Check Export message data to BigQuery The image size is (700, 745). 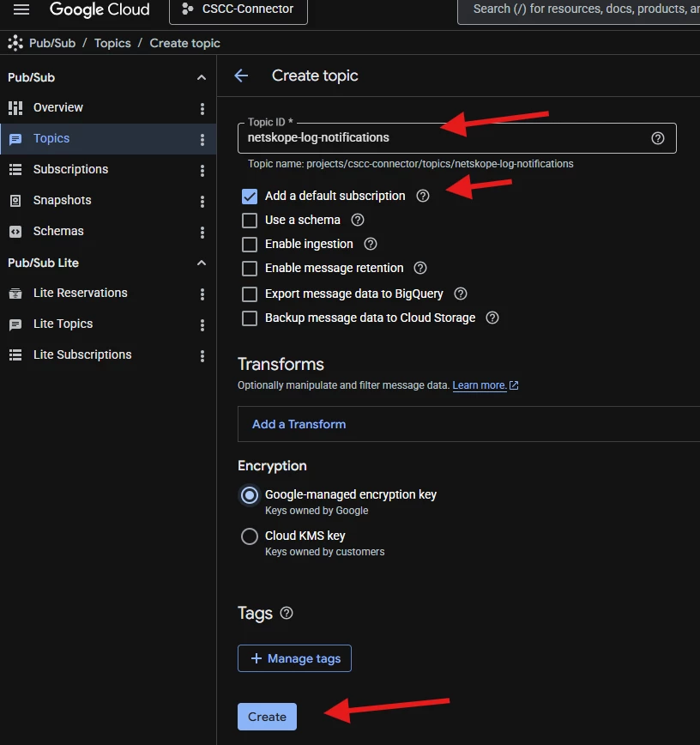[x=250, y=294]
